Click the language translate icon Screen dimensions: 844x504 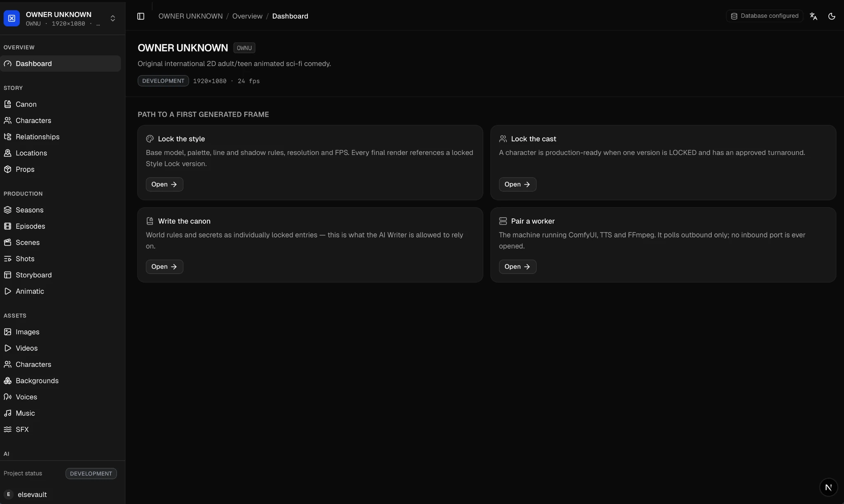pos(814,16)
